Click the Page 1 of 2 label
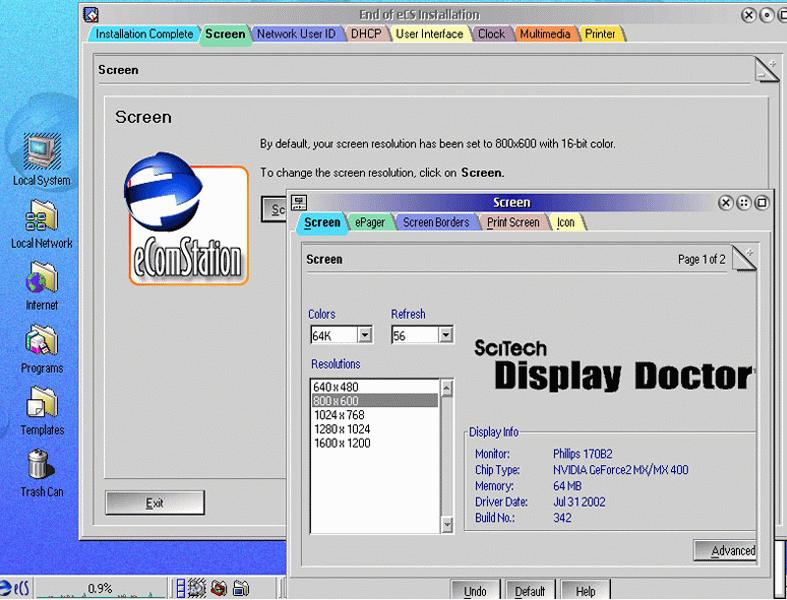 click(701, 259)
